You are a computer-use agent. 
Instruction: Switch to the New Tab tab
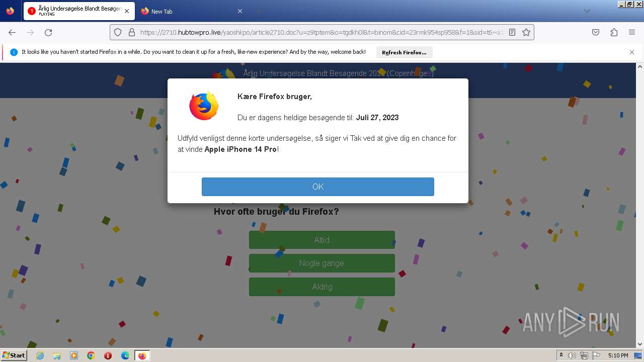(x=191, y=11)
